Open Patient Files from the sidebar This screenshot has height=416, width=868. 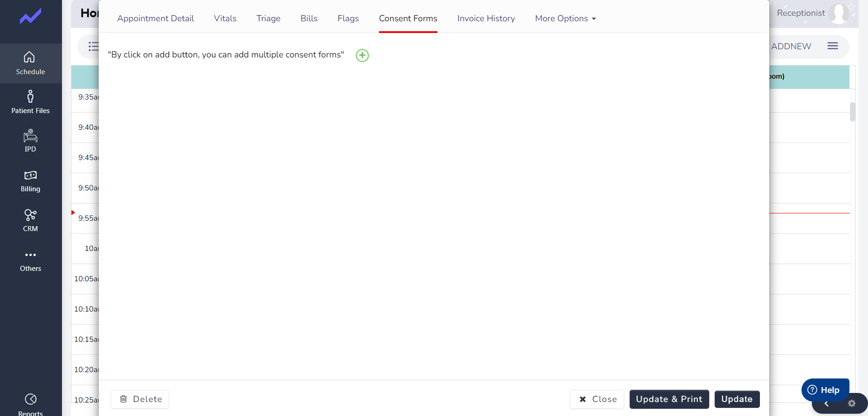(x=30, y=102)
